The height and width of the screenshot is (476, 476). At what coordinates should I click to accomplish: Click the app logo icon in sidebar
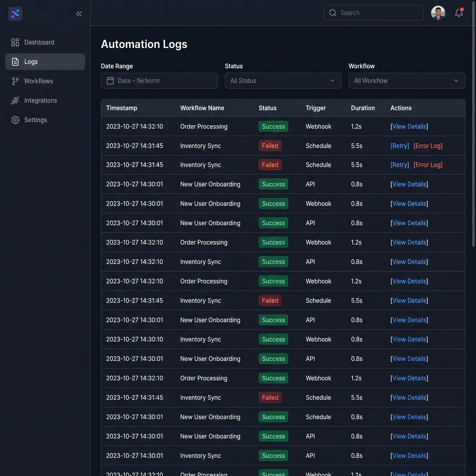tap(15, 14)
